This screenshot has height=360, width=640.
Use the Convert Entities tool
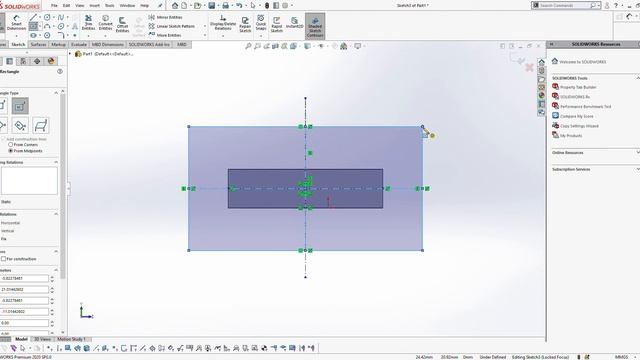click(x=105, y=23)
